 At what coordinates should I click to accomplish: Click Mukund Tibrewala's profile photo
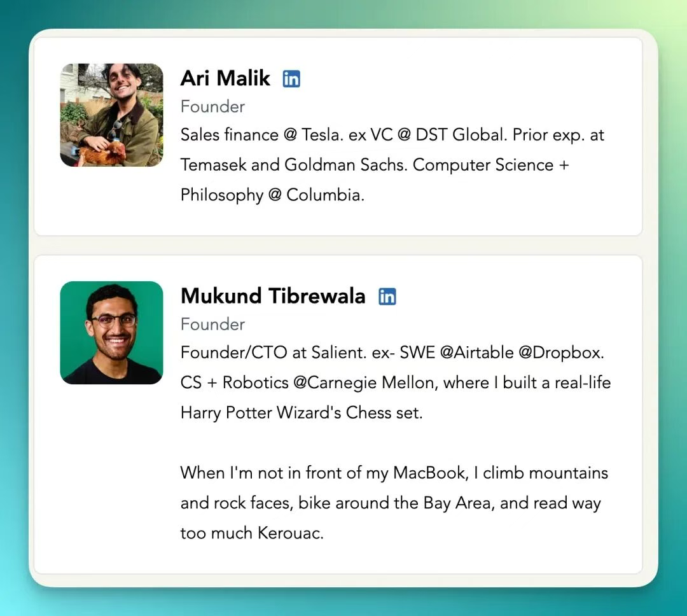(111, 333)
